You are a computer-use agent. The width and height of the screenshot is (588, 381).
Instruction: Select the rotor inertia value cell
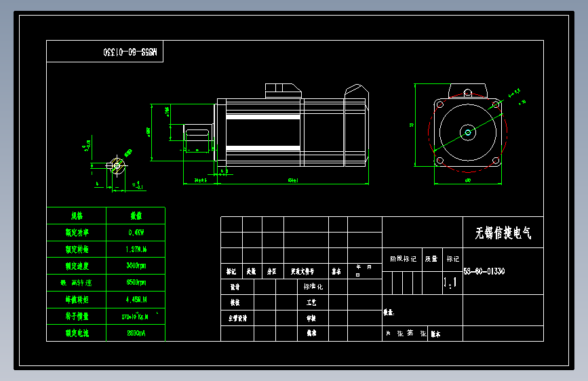(136, 317)
